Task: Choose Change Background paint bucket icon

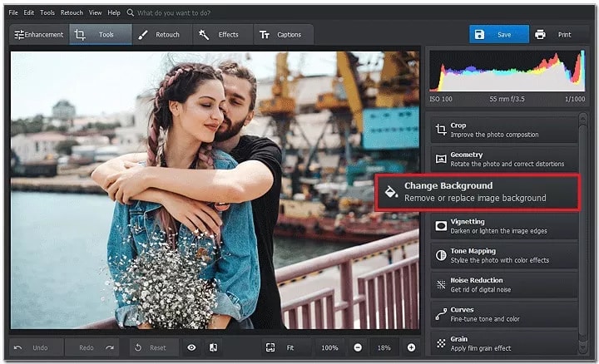Action: [391, 191]
